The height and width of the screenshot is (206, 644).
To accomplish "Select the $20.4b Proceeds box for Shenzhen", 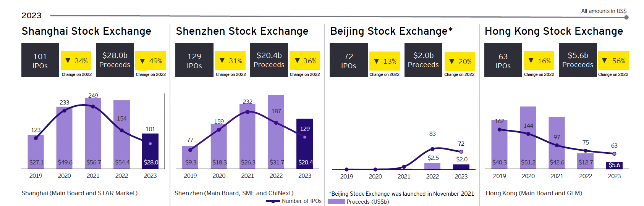I will 269,60.
